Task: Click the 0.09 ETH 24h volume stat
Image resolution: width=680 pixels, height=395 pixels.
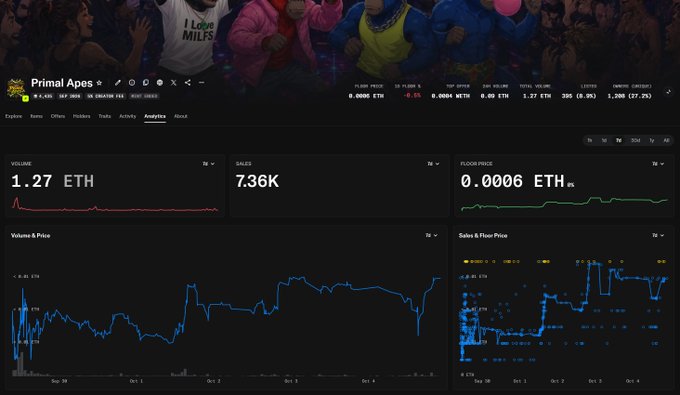Action: click(494, 96)
